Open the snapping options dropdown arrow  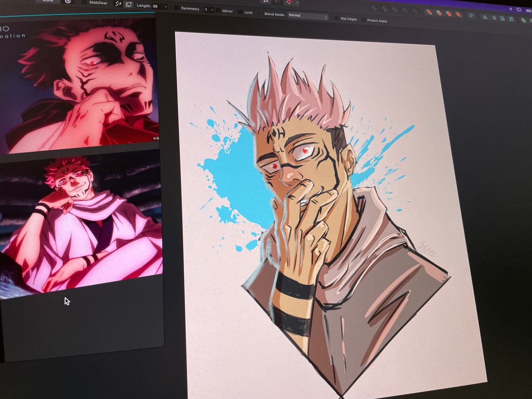297,3
